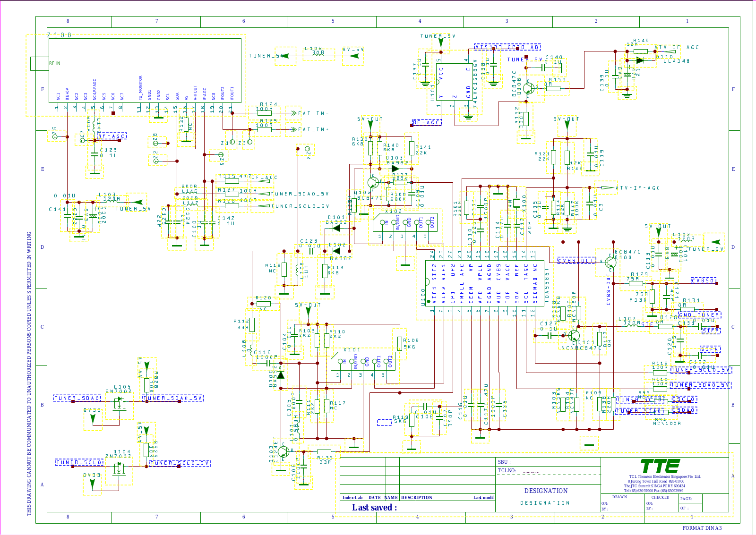Image resolution: width=756 pixels, height=535 pixels.
Task: Click the DESCRIPTION column header
Action: pos(417,498)
